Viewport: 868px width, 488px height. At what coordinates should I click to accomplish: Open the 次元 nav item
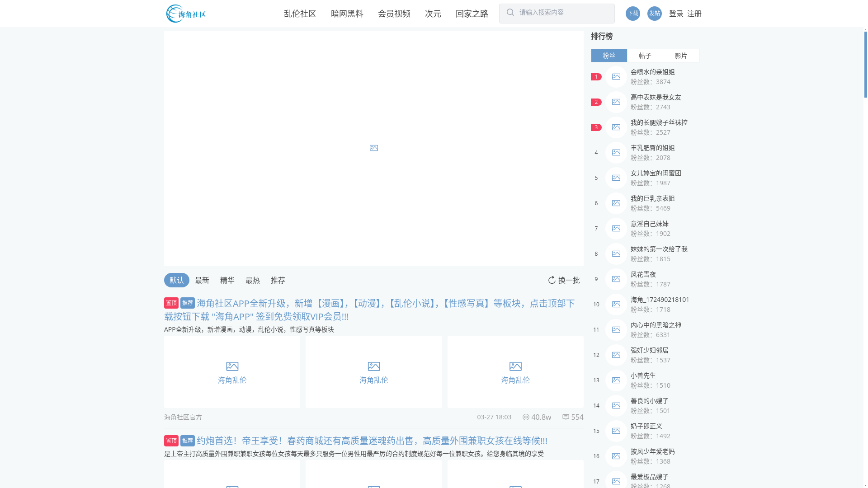[x=433, y=14]
